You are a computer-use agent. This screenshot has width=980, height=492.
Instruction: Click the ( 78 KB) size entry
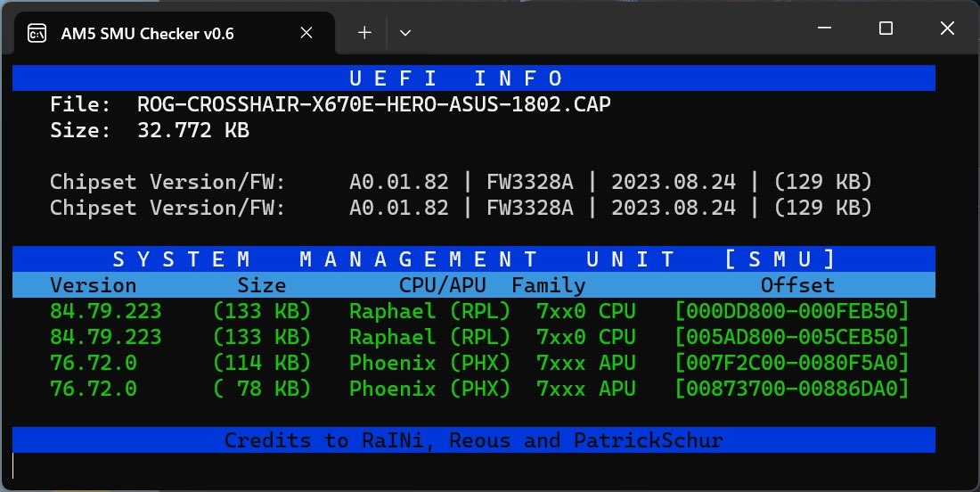coord(261,389)
